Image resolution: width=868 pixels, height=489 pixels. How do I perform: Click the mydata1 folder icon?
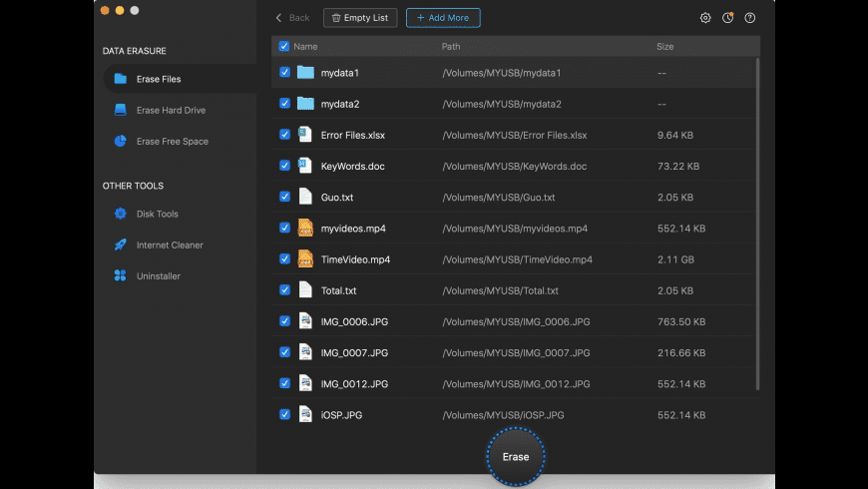(305, 72)
